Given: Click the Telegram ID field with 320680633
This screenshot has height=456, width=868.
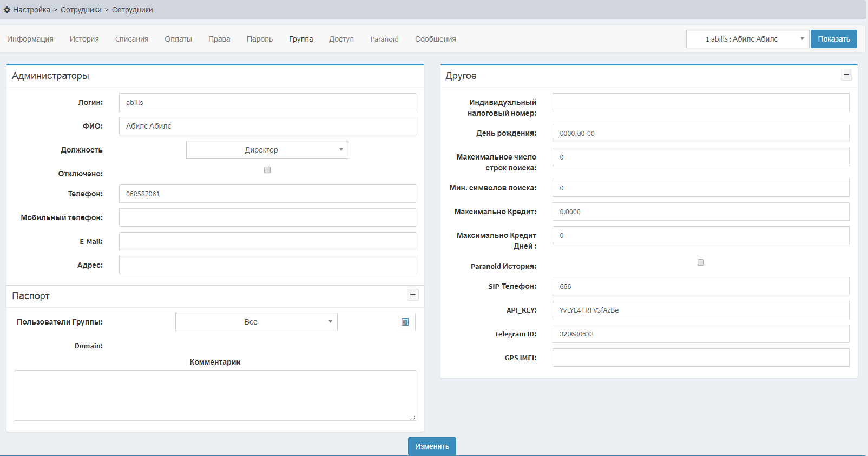Looking at the screenshot, I should (x=701, y=334).
